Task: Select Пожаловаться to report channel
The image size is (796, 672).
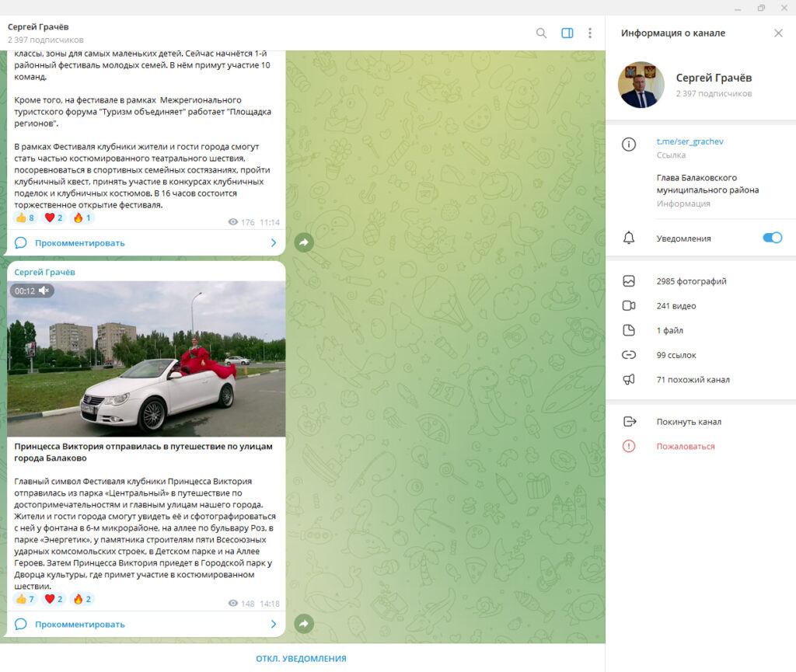Action: pyautogui.click(x=686, y=447)
